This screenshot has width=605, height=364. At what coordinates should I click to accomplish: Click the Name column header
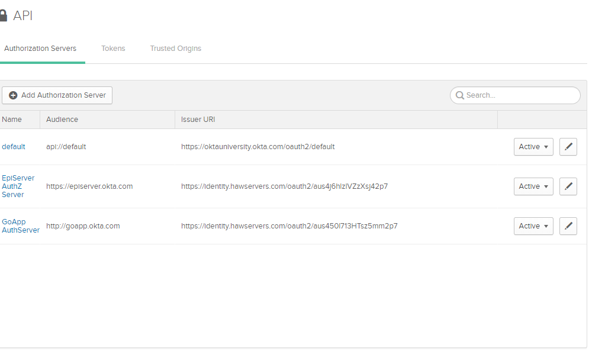point(12,120)
